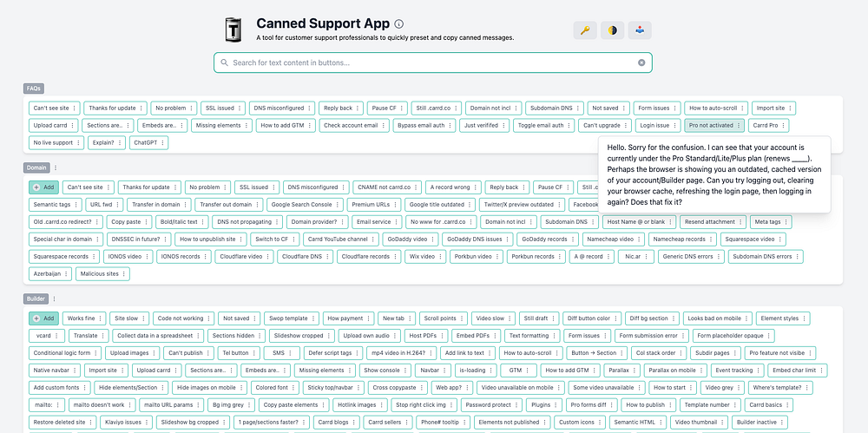Viewport: 868px width, 433px height.
Task: Open the dots menu on Swop template
Action: (312, 318)
